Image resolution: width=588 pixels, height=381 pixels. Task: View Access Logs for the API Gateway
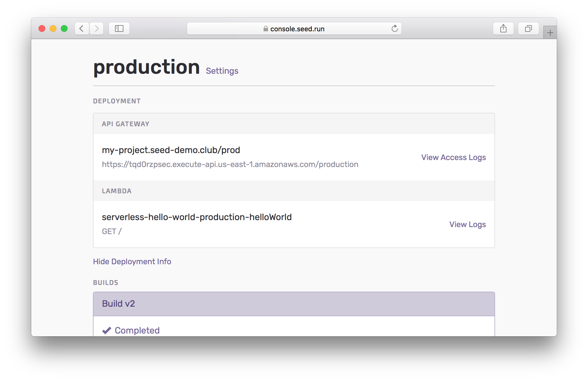pyautogui.click(x=453, y=157)
